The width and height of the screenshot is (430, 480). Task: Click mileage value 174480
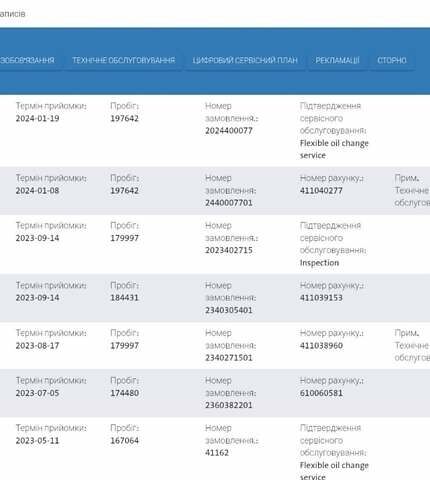coord(124,393)
